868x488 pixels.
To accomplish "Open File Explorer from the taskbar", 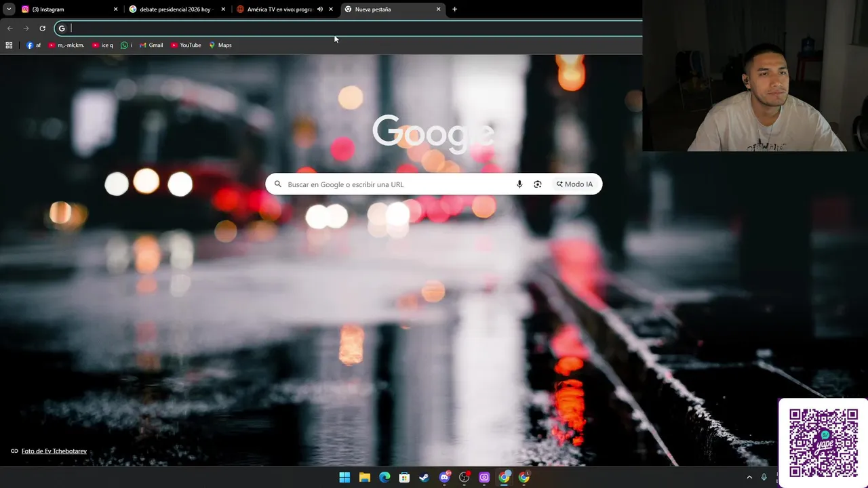I will (x=364, y=477).
